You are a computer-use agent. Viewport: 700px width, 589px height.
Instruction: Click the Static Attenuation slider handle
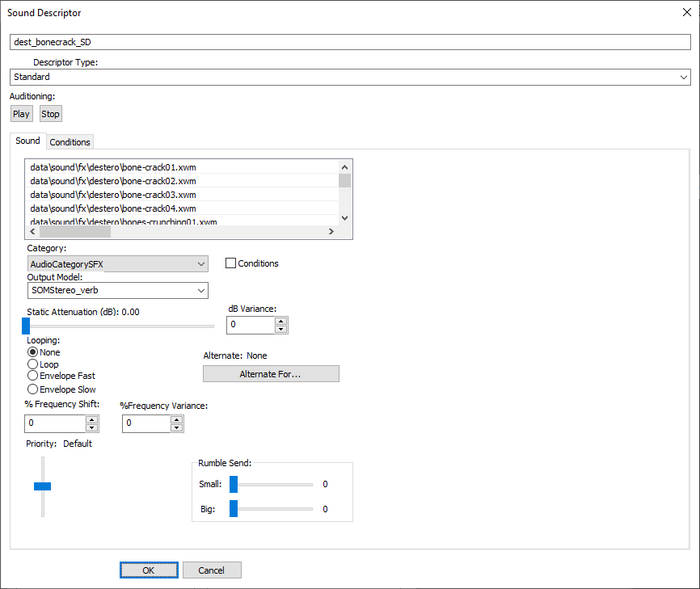tap(26, 326)
